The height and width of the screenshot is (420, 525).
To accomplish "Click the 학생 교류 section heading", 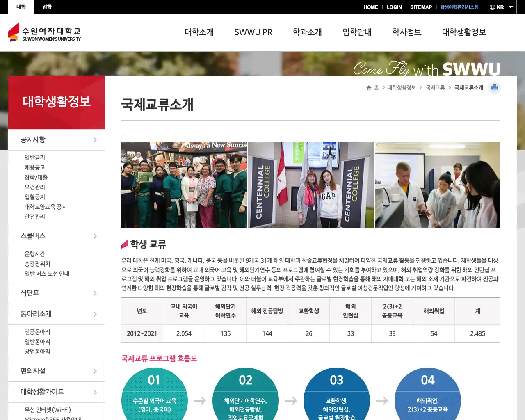I will point(148,244).
